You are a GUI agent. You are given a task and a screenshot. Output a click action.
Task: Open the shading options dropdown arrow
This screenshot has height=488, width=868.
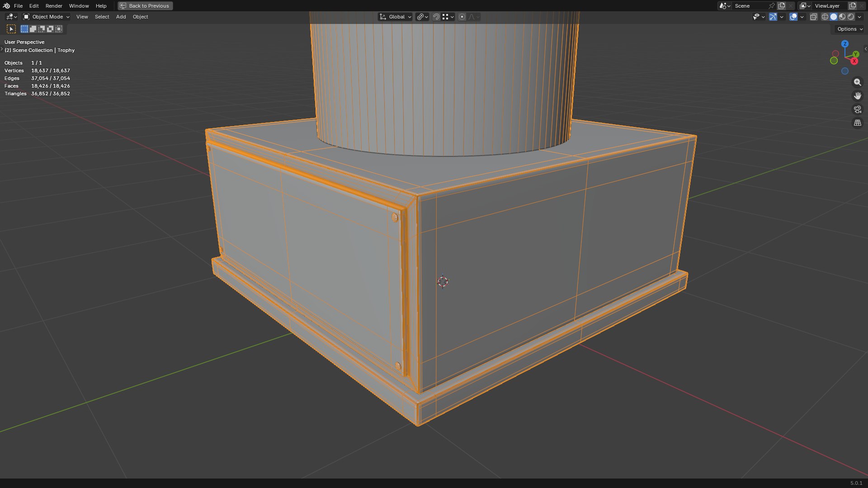[x=859, y=17]
